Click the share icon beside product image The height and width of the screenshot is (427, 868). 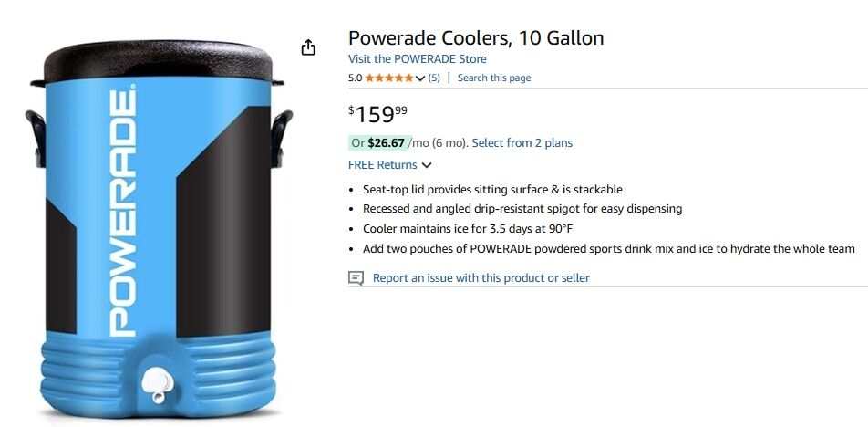pyautogui.click(x=308, y=47)
